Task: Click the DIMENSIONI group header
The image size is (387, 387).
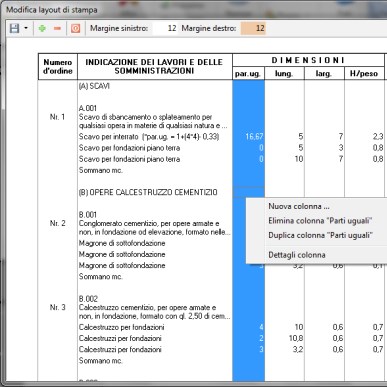Action: point(308,60)
